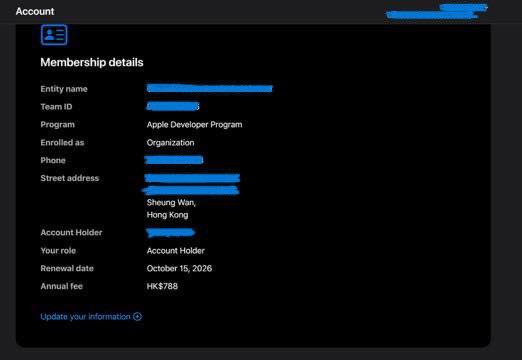Image resolution: width=522 pixels, height=360 pixels.
Task: Click the circled arrow beside Update your information
Action: [137, 316]
